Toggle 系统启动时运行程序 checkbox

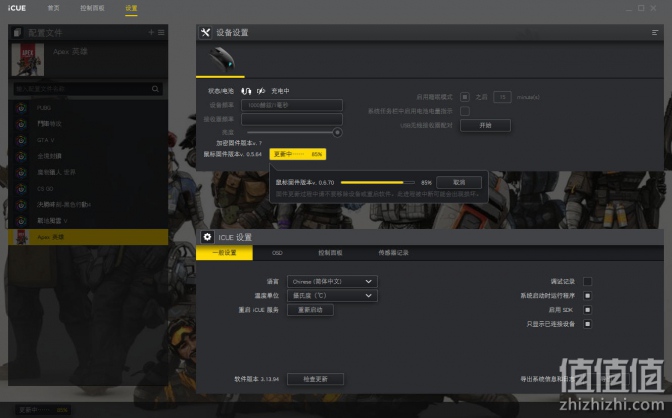[x=588, y=295]
